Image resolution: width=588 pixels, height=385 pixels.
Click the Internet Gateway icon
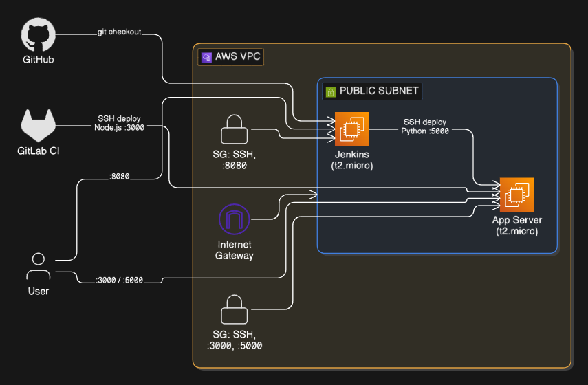tap(235, 219)
